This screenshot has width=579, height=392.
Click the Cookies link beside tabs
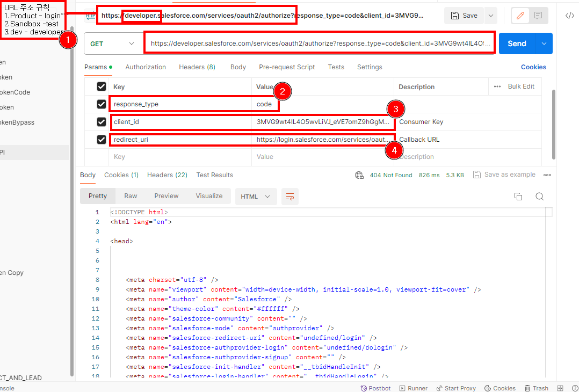533,67
